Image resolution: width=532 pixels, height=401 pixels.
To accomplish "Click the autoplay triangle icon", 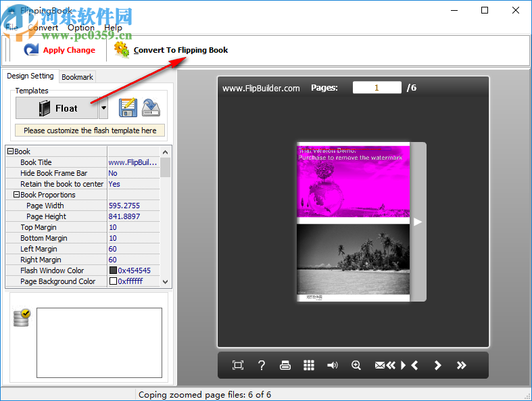I will pos(403,365).
